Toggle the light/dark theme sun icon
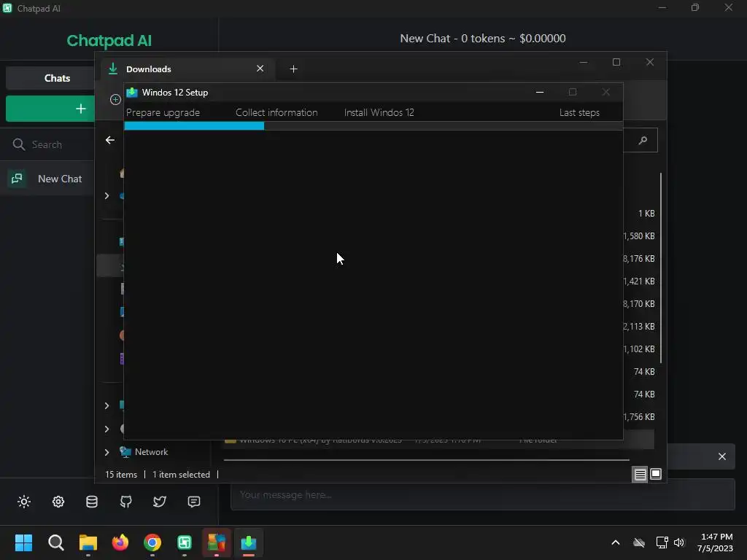 pyautogui.click(x=24, y=502)
